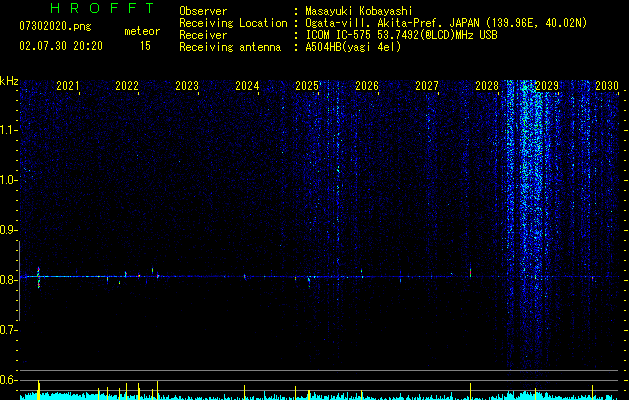The image size is (629, 400).
Task: Click the Ogata-vill. Akita-Pref. JAPAN location text
Action: (446, 23)
